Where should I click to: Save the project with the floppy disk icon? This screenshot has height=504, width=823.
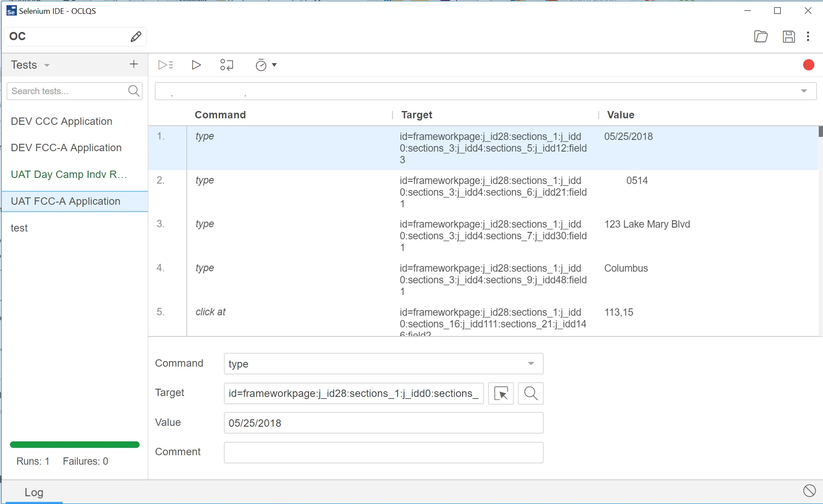click(x=789, y=37)
